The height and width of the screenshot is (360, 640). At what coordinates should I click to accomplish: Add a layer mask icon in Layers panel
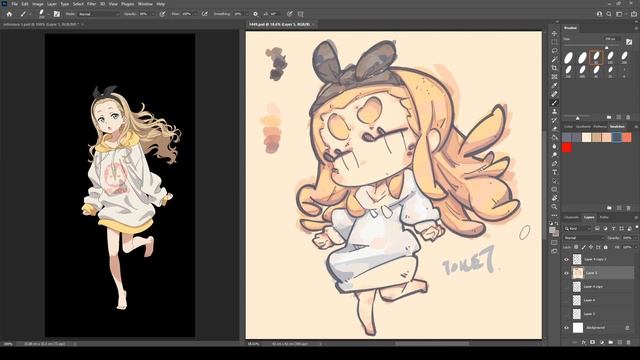click(593, 342)
